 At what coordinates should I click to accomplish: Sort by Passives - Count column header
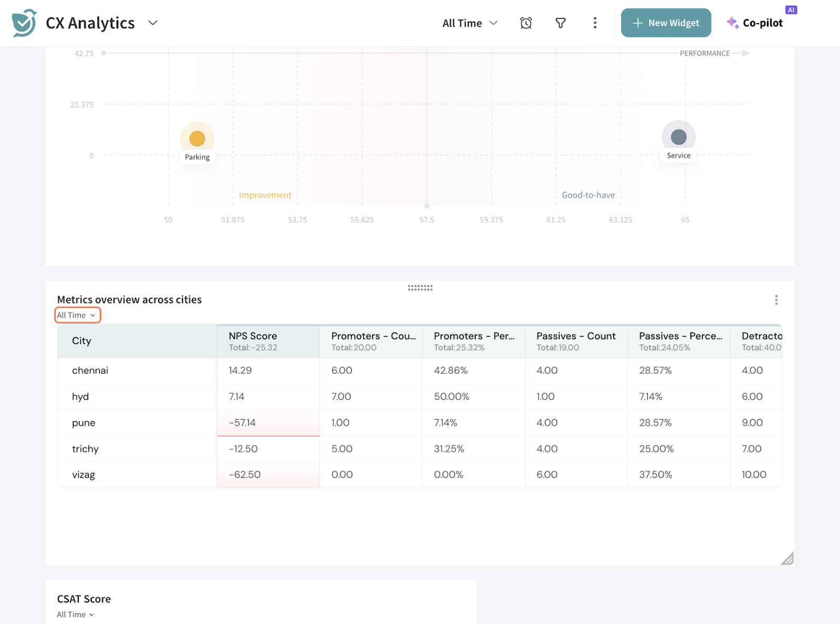[x=575, y=336]
